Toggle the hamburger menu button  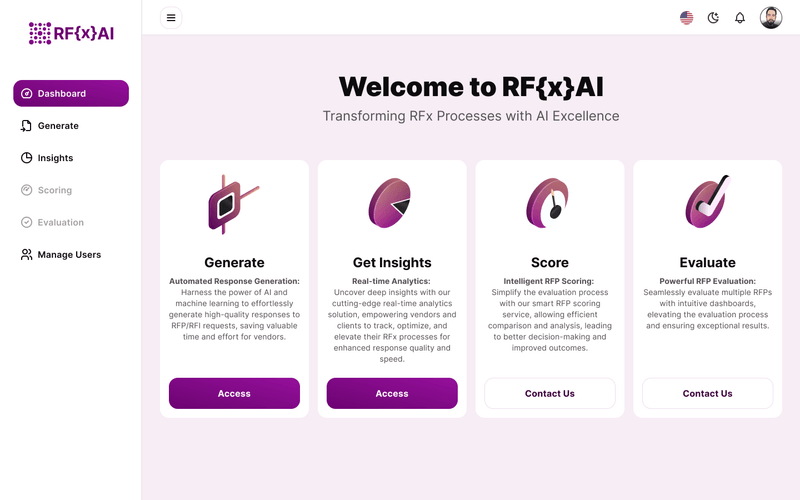click(171, 18)
